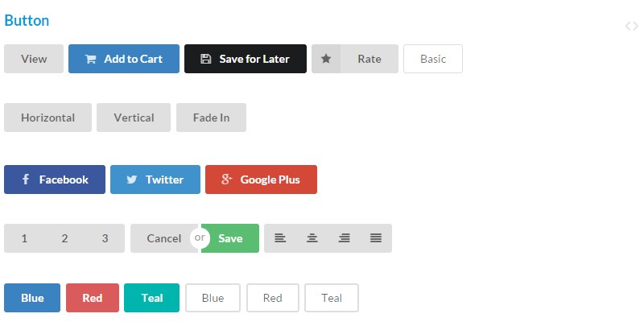Click Save for Later button
This screenshot has width=644, height=322.
tap(246, 59)
